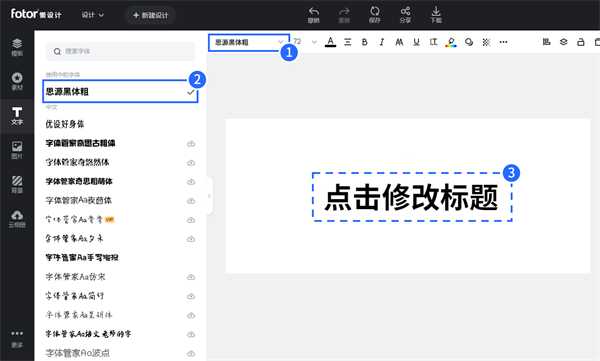600x361 pixels.
Task: Download cloud icon for 字体管家奇悠然体
Action: (x=191, y=163)
